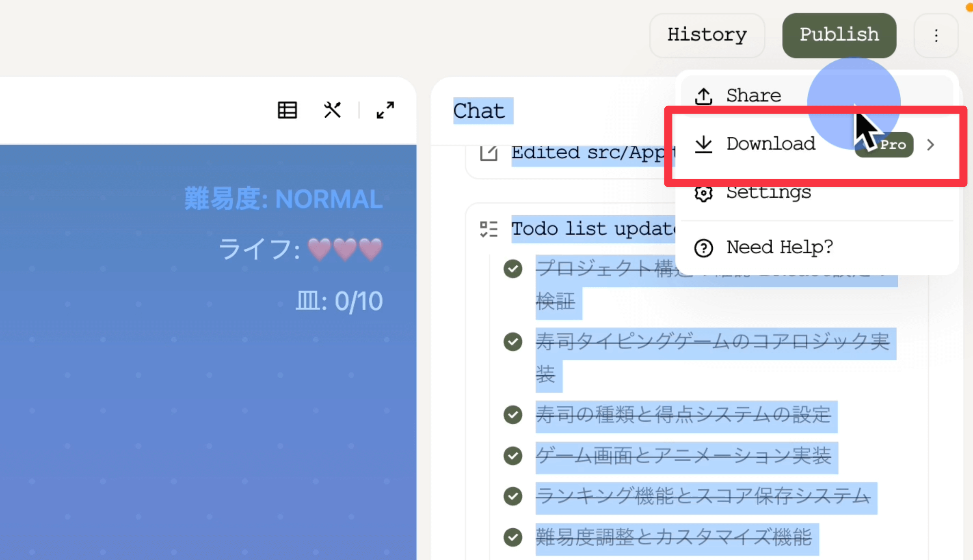Click the Settings gear icon
The width and height of the screenshot is (973, 560).
(703, 193)
